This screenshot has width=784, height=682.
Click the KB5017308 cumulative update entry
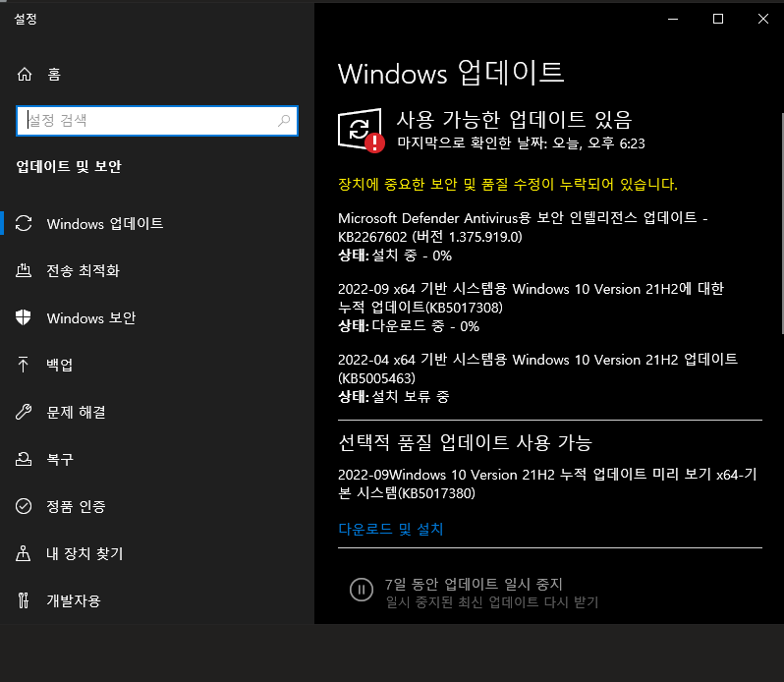[x=531, y=298]
